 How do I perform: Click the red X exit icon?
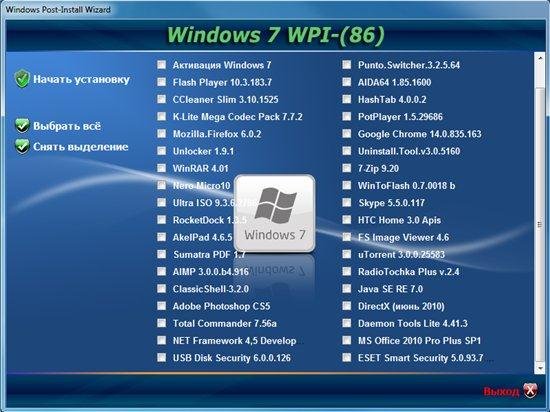[x=530, y=390]
